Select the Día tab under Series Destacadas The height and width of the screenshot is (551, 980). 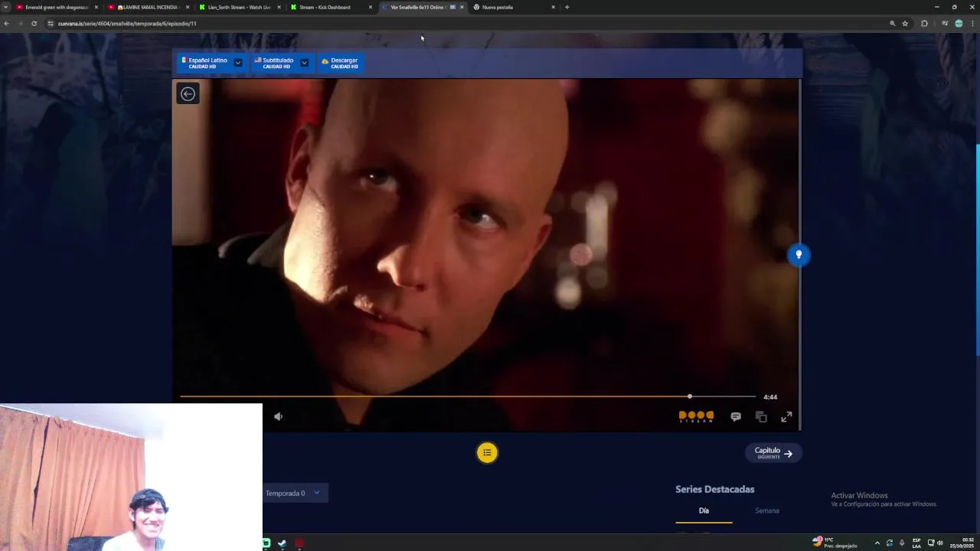coord(704,510)
